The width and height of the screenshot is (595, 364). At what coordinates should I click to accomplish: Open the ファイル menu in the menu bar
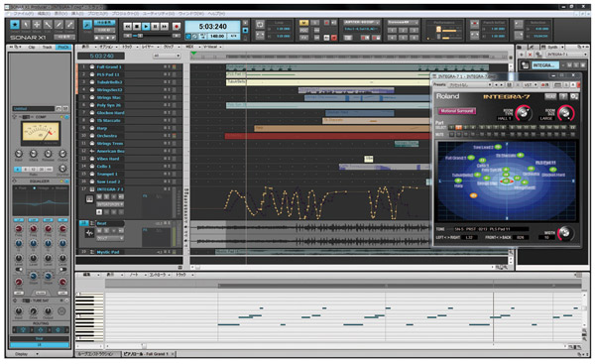(24, 14)
